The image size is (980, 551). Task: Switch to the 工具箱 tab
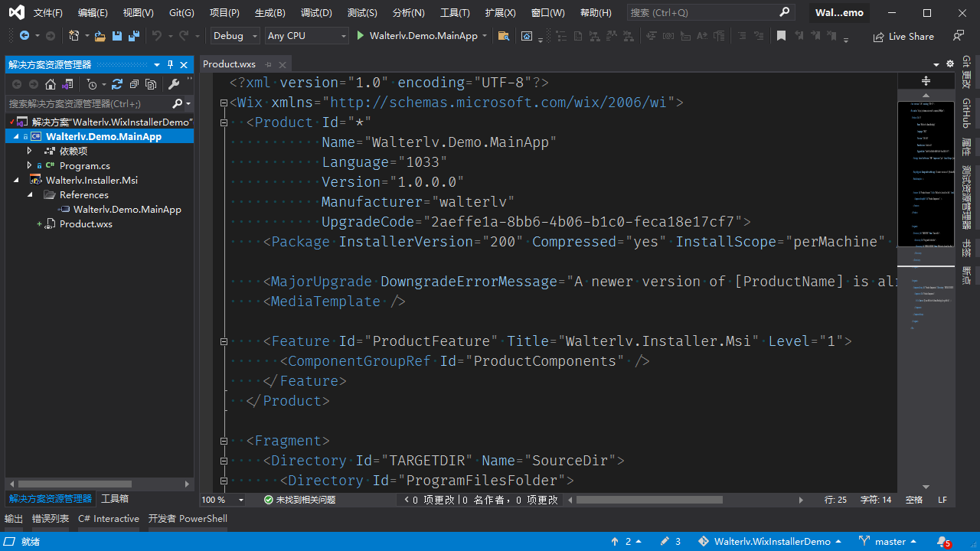pos(115,499)
